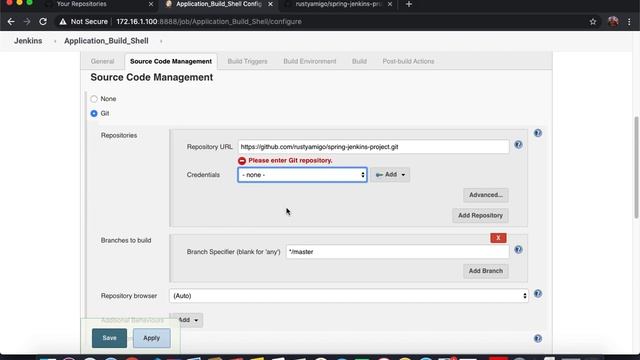640x360 pixels.
Task: Close the Your Repositories tab
Action: (x=151, y=4)
